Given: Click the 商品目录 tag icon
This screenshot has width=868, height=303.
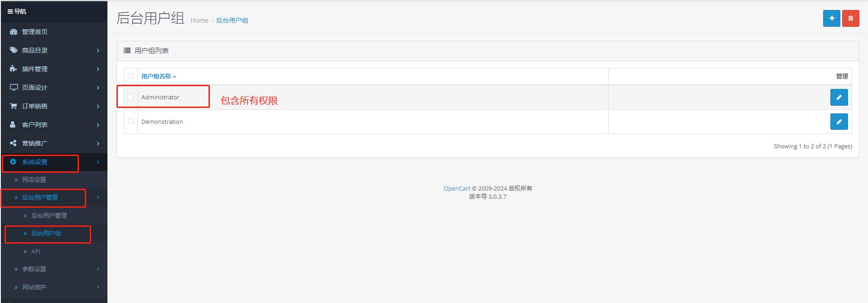Looking at the screenshot, I should pos(14,50).
